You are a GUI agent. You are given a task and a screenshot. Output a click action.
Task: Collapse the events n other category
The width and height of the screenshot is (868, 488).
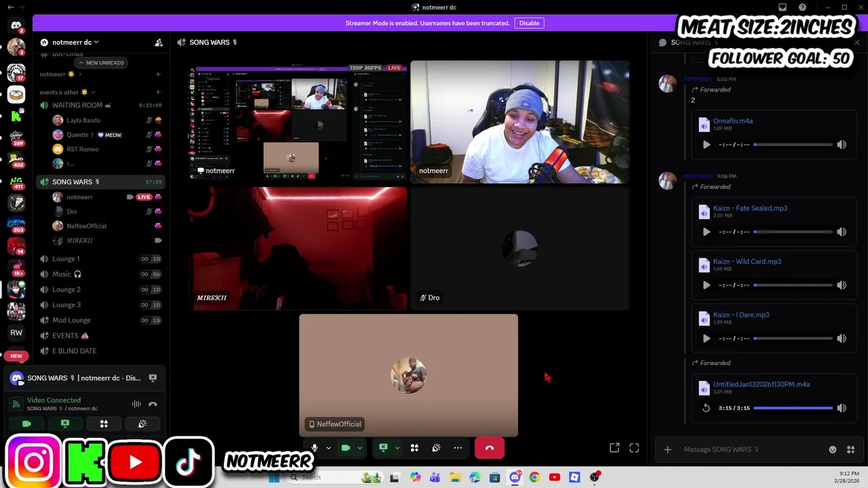[x=66, y=92]
